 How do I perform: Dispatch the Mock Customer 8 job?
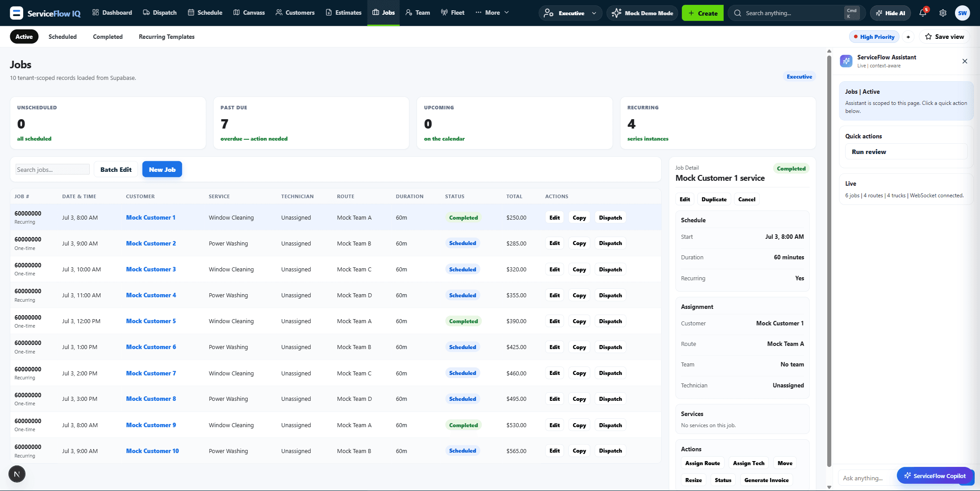610,399
